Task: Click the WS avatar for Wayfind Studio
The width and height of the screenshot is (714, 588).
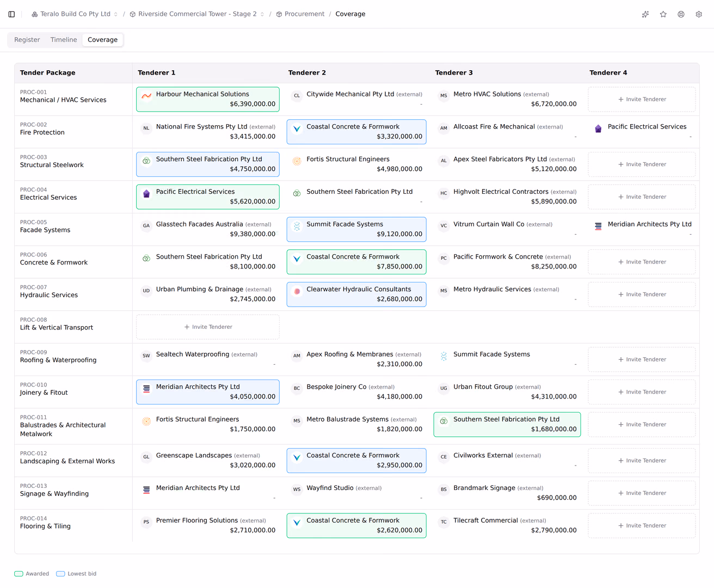Action: 297,489
